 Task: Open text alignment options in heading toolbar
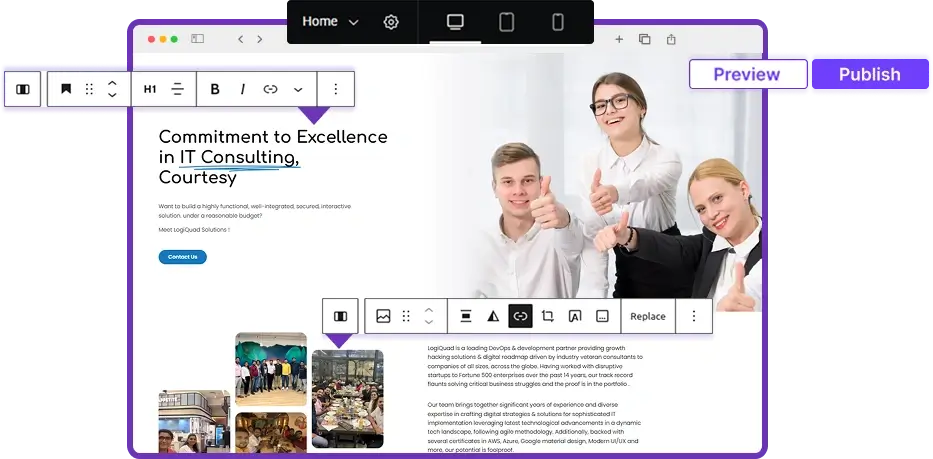pyautogui.click(x=177, y=89)
